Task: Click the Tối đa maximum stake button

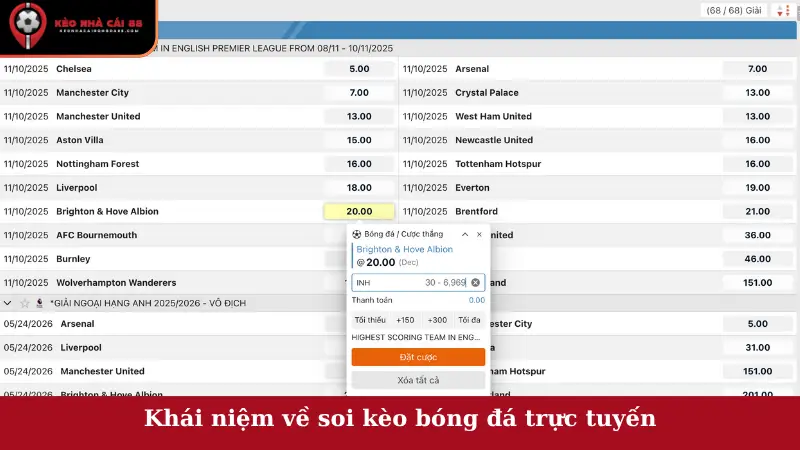Action: (x=469, y=320)
